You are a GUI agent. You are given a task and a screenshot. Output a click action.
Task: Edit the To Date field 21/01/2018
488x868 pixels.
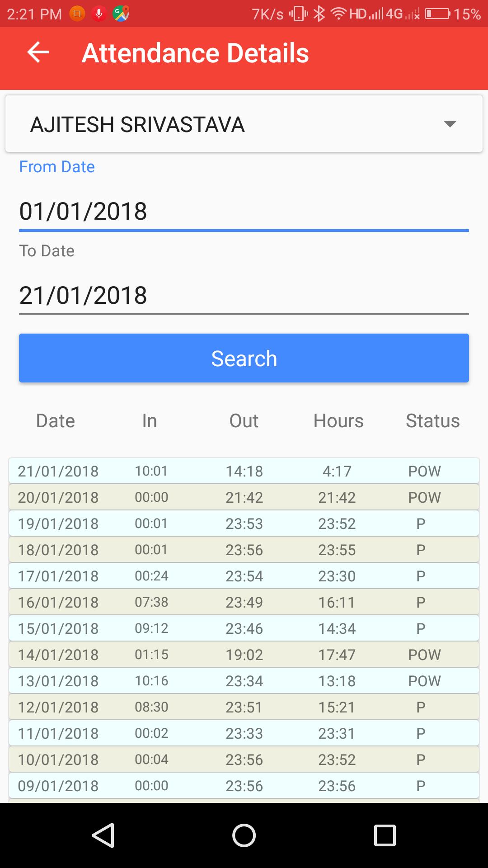pos(244,295)
